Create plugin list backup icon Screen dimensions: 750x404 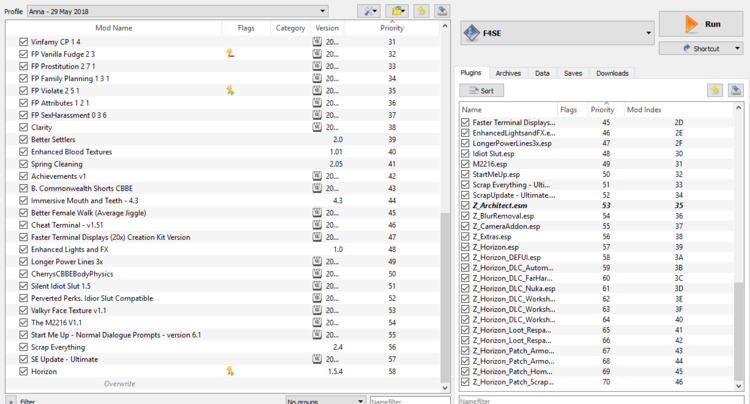736,90
